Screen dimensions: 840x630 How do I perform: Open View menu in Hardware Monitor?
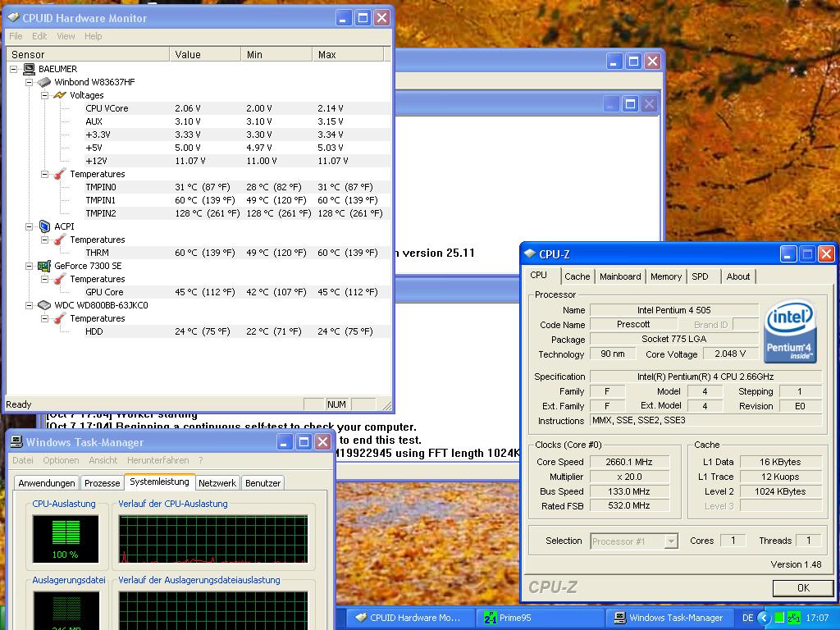(x=66, y=36)
